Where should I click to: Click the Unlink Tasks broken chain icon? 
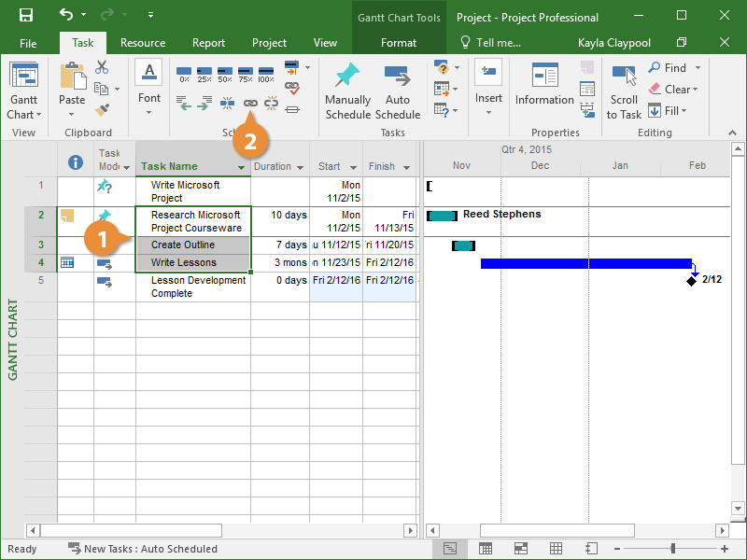pos(271,105)
